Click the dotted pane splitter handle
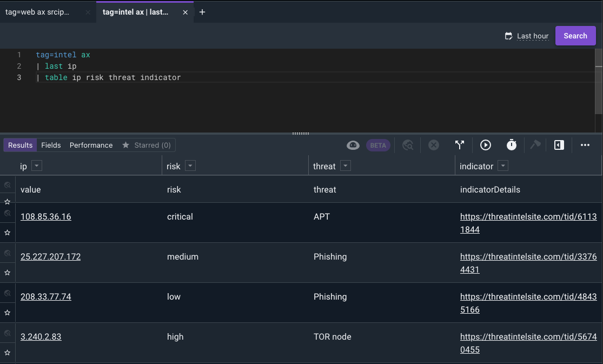The image size is (603, 364). 301,134
